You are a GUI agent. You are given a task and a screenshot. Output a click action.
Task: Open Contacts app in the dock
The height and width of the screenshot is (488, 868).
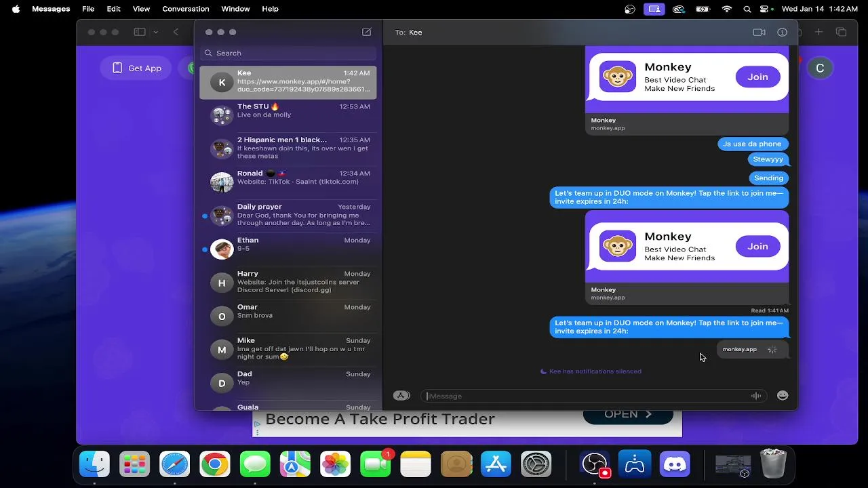(x=456, y=464)
